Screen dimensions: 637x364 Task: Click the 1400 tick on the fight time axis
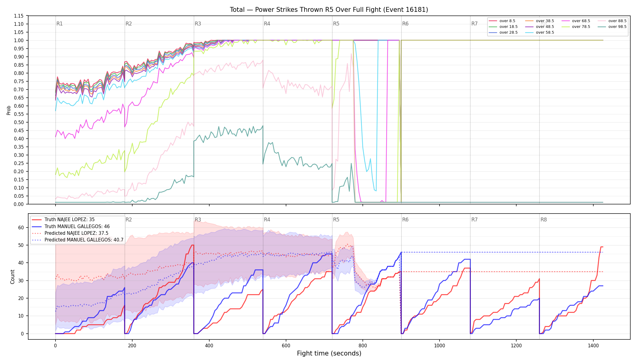click(593, 345)
